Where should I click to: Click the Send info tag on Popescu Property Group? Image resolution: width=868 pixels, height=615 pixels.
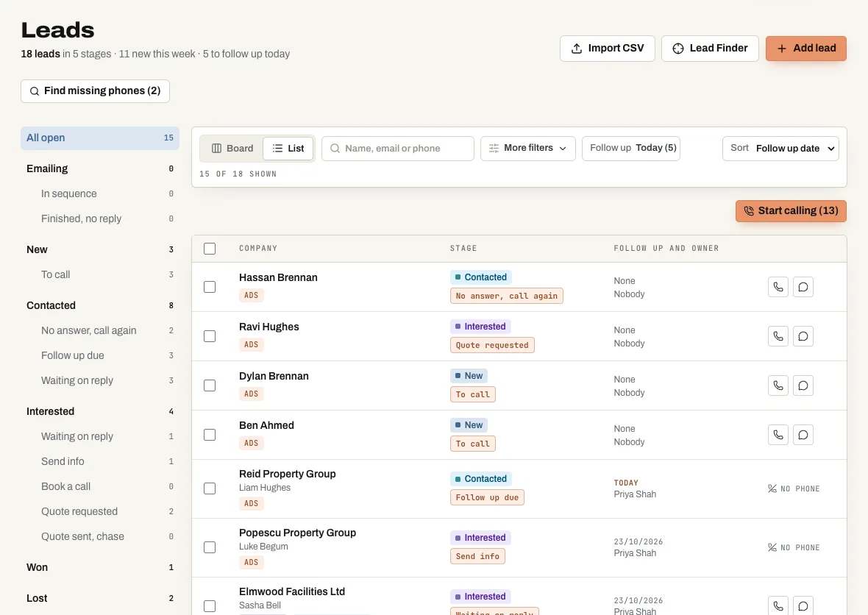click(477, 556)
